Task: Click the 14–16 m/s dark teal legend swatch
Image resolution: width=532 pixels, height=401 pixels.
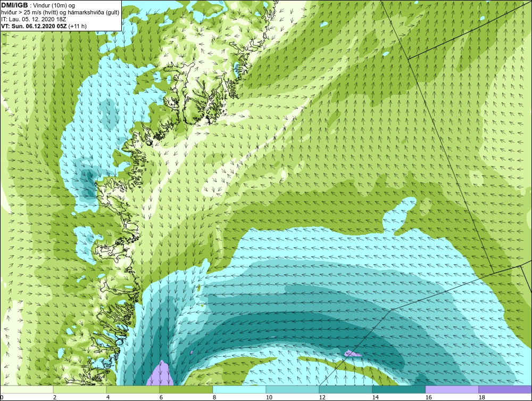Action: tap(398, 389)
